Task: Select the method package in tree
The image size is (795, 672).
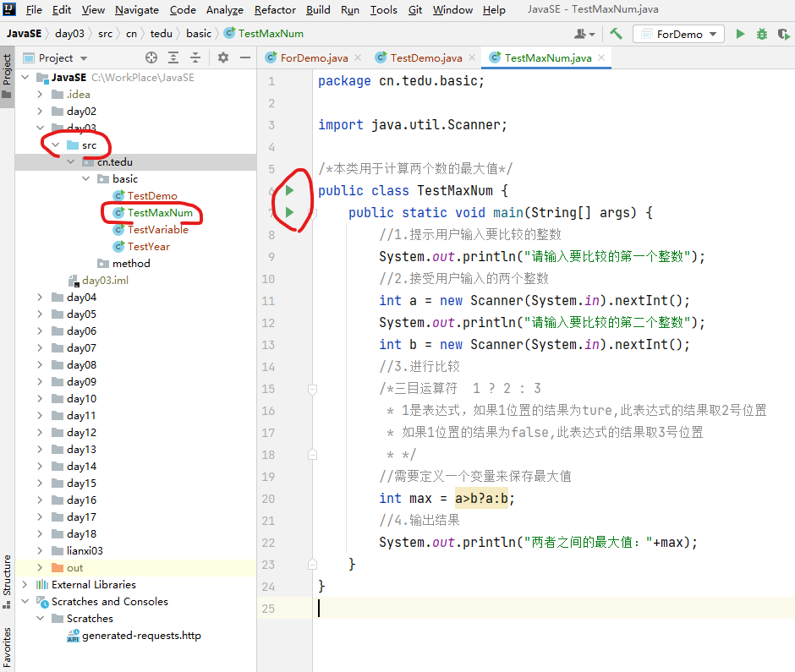Action: coord(131,264)
